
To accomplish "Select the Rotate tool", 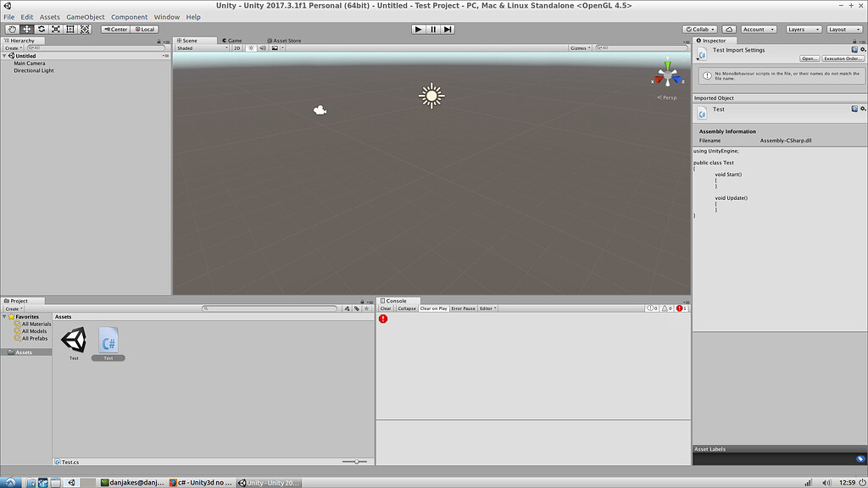I will 41,29.
